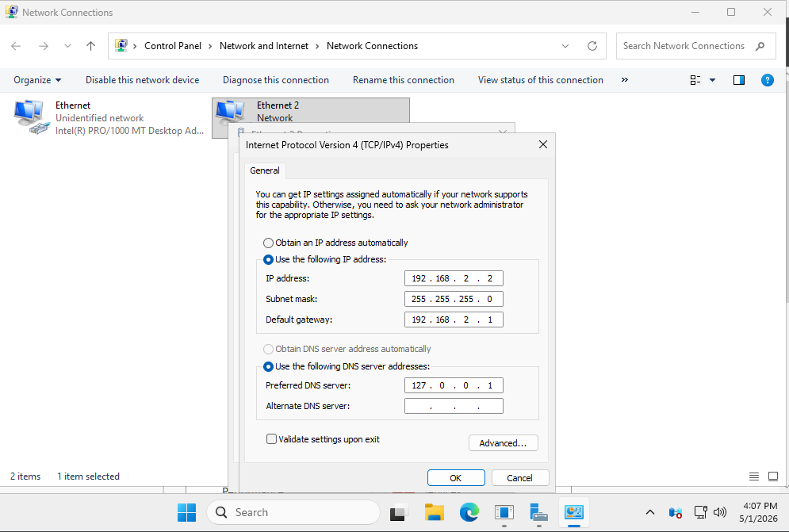Show more toolbar commands chevron
Screen dimensions: 789x532
[x=624, y=80]
